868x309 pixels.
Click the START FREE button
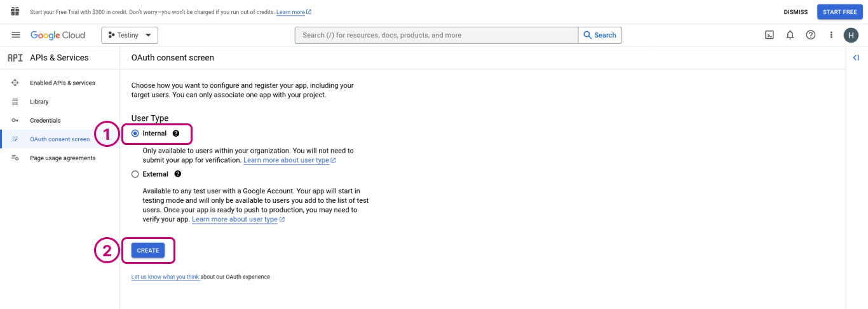(x=839, y=12)
